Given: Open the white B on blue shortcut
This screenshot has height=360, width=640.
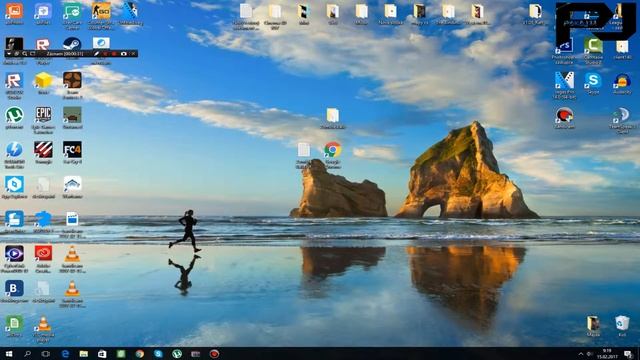Looking at the screenshot, I should pos(14,289).
